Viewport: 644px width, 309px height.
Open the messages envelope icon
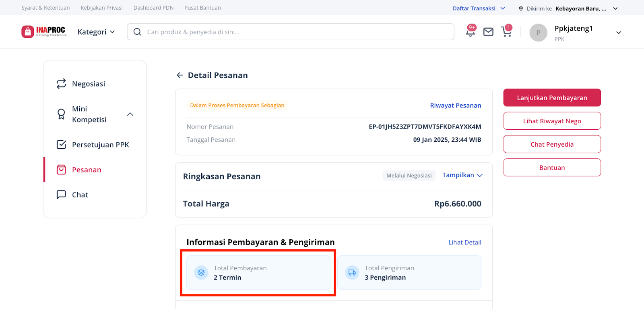(x=488, y=32)
